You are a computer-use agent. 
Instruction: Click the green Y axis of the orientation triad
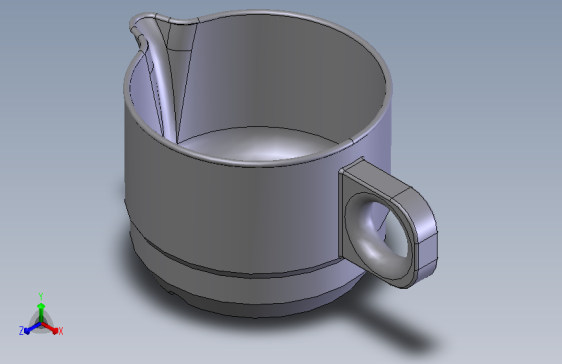(41, 313)
